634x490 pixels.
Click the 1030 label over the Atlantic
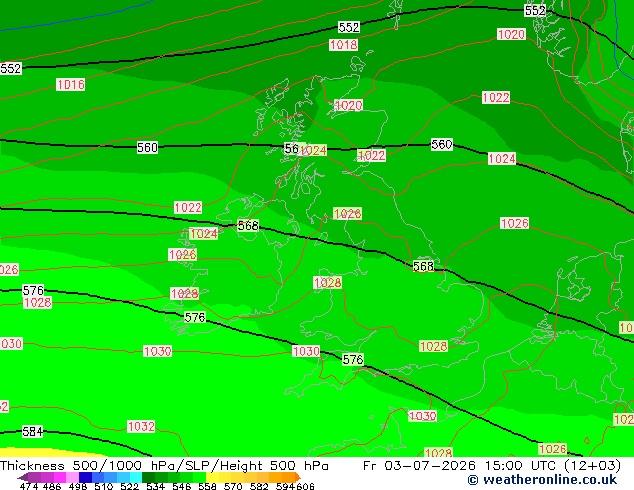[158, 351]
